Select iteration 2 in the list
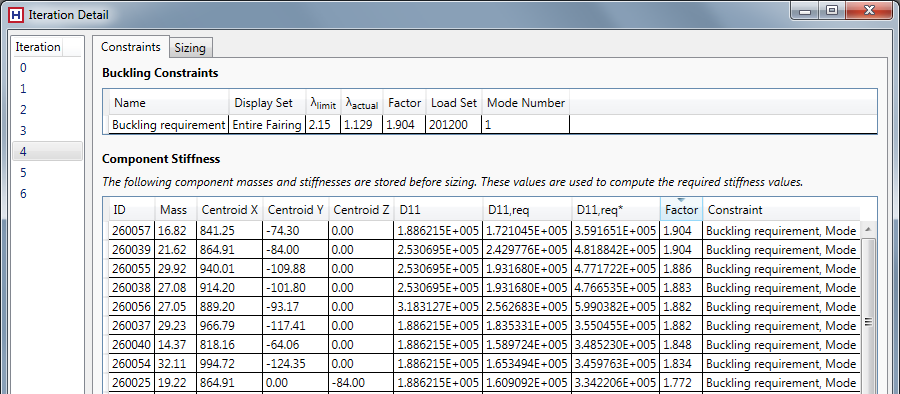This screenshot has width=900, height=394. pos(48,110)
